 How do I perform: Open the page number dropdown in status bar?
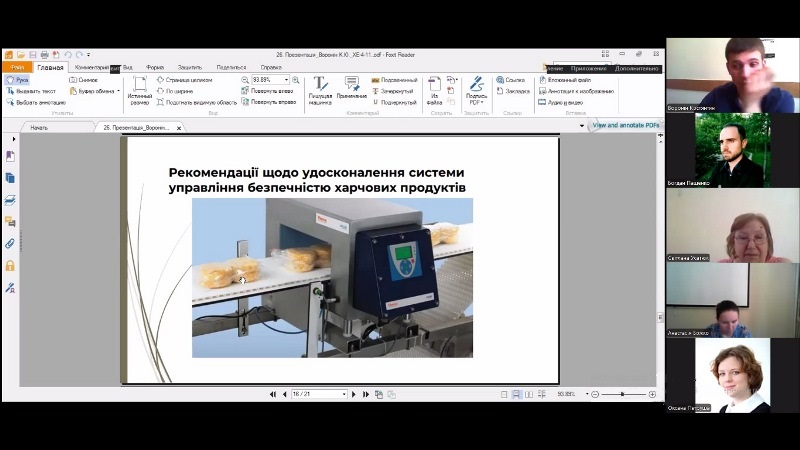point(344,394)
